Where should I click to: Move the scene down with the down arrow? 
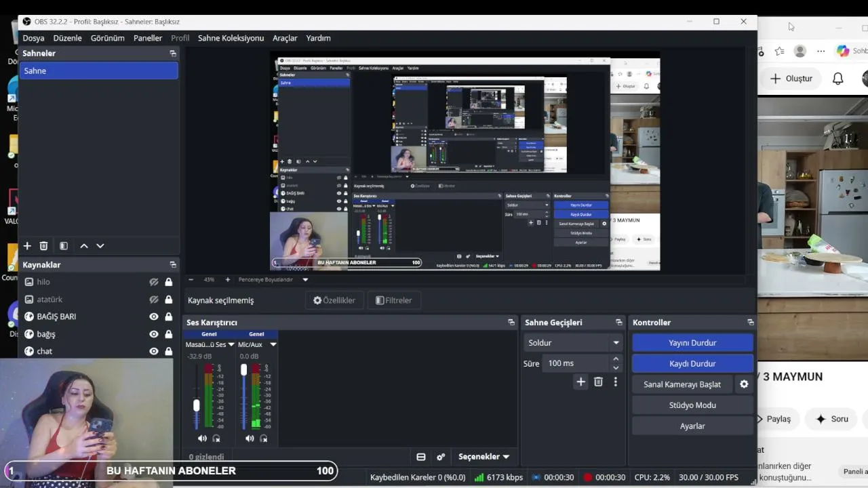(100, 246)
